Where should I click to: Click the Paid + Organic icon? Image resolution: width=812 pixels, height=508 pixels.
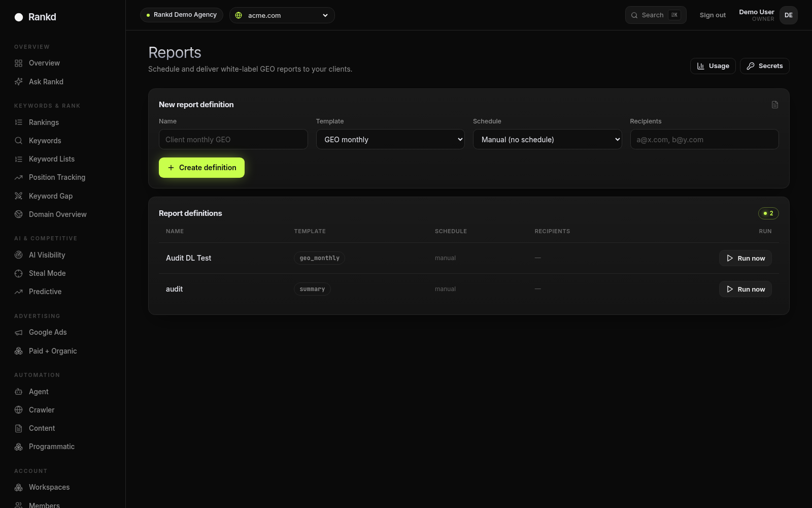tap(19, 351)
